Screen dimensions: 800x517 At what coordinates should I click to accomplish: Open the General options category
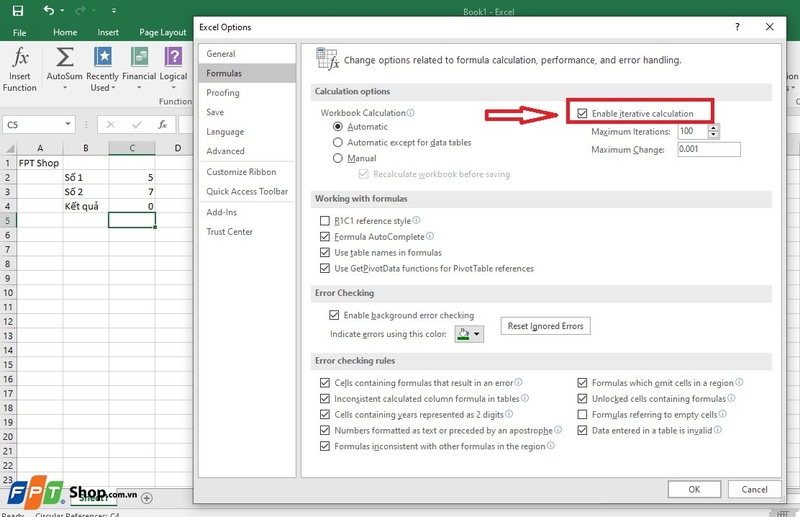(x=247, y=54)
